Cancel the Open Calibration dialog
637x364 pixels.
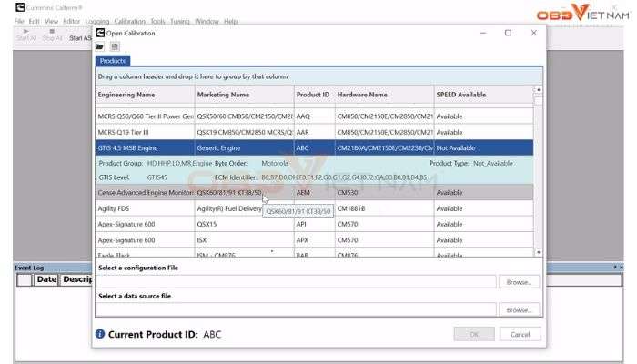coord(520,334)
